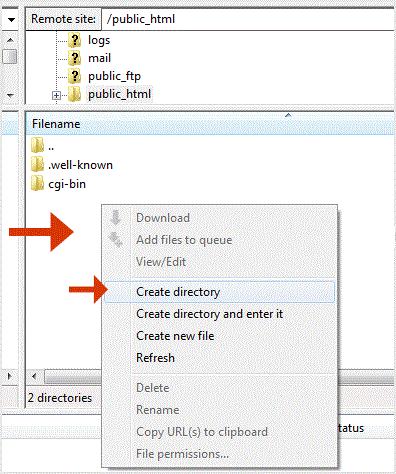
Task: Select the .well-known folder icon
Action: point(37,165)
